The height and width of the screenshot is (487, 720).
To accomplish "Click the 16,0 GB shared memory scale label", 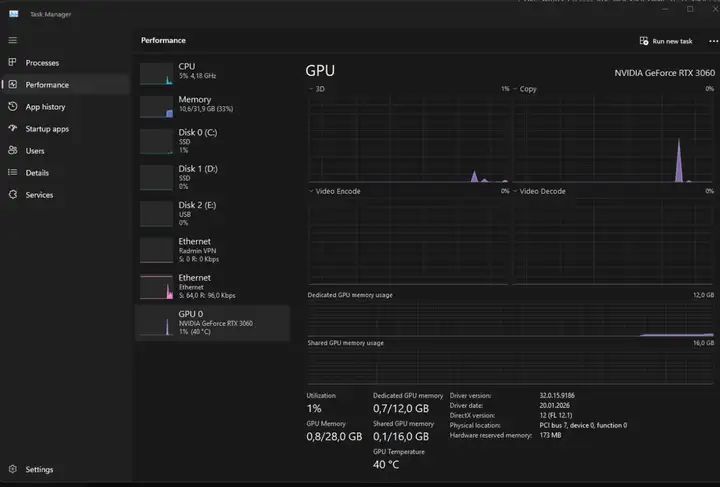I will pyautogui.click(x=703, y=343).
